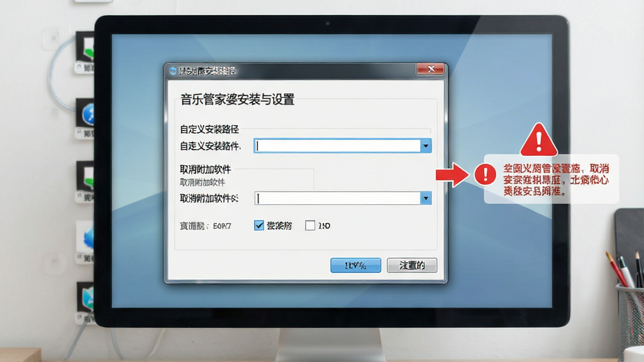Uncheck the checked blue checkbox in the dialog

tap(258, 226)
